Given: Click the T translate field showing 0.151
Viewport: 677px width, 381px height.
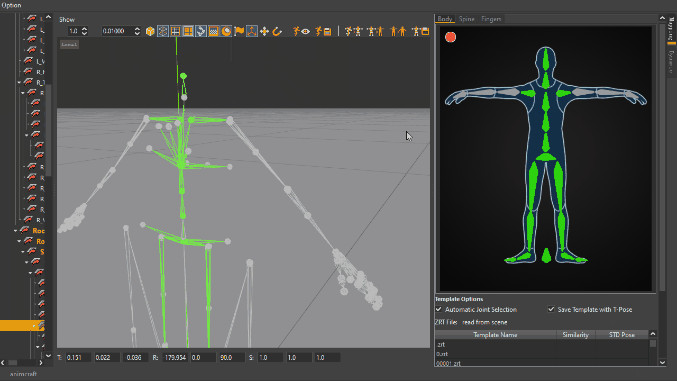Looking at the screenshot, I should (x=78, y=358).
